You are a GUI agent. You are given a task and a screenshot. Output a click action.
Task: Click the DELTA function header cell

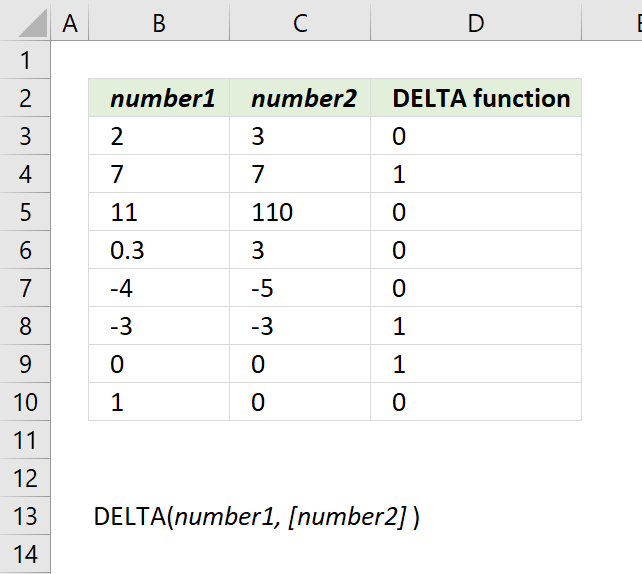(476, 98)
